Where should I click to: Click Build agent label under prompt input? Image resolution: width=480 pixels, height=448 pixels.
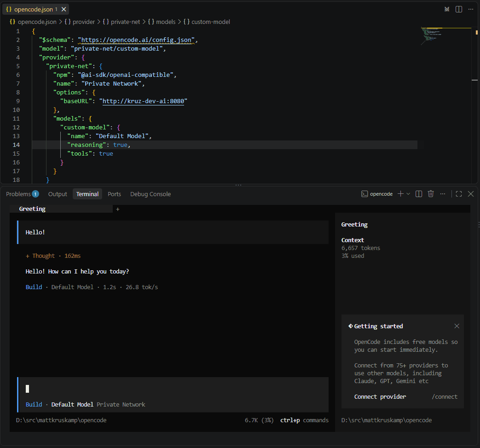[34, 405]
